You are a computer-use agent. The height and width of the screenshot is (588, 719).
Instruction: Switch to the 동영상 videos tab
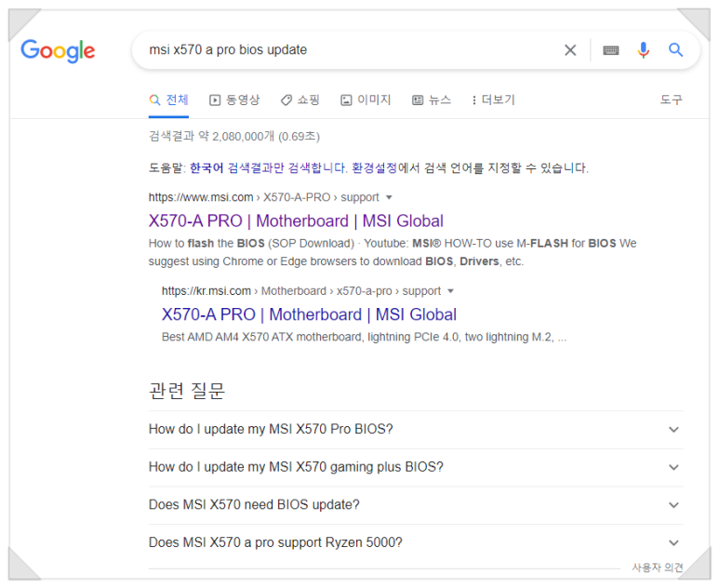click(234, 100)
